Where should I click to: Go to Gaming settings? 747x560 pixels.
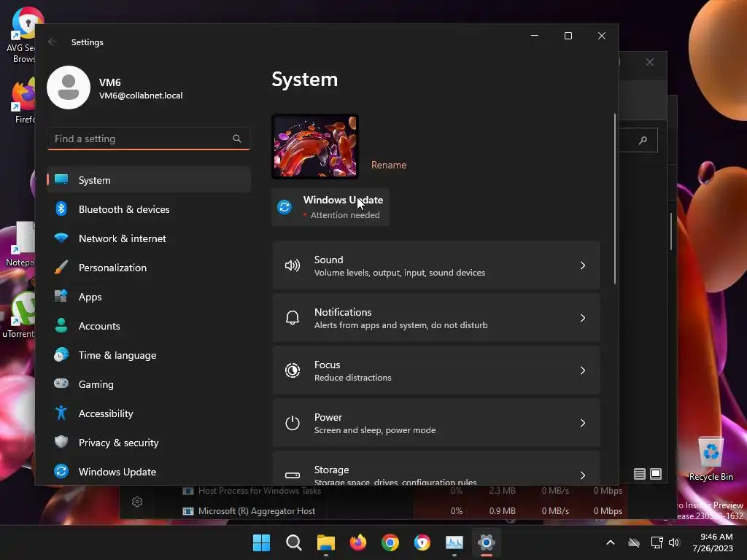point(149,384)
